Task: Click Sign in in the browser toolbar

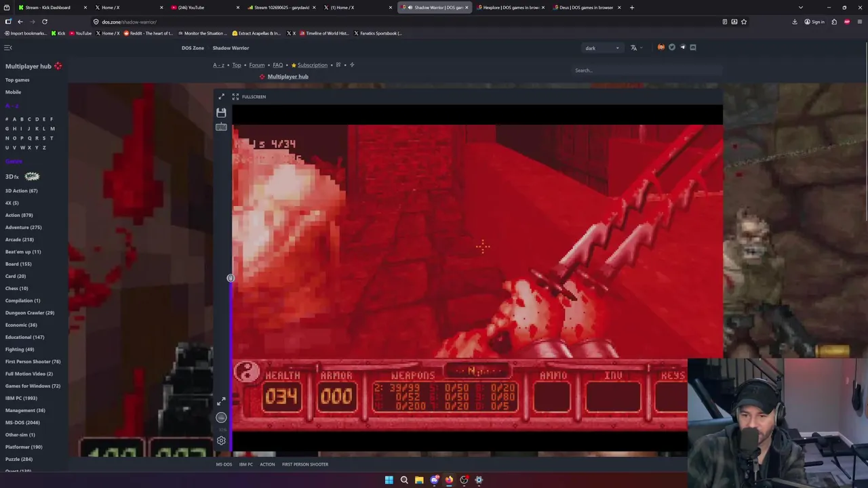Action: pos(814,22)
